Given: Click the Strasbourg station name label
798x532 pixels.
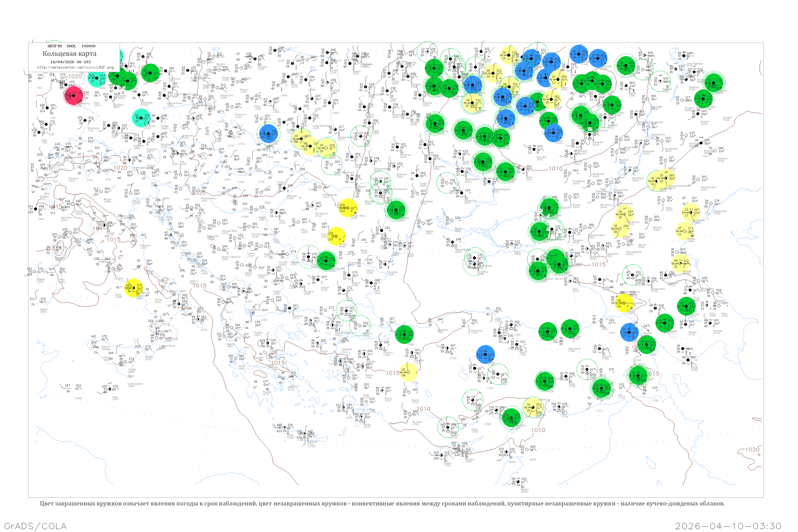Looking at the screenshot, I should tap(93, 128).
